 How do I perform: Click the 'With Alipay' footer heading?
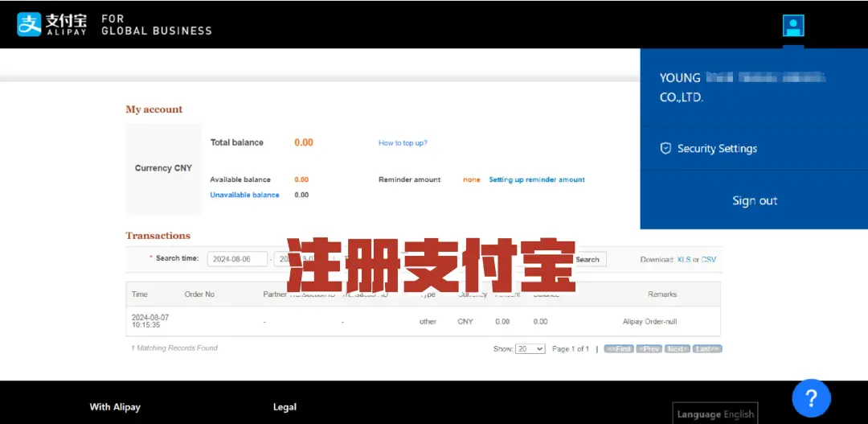[115, 407]
